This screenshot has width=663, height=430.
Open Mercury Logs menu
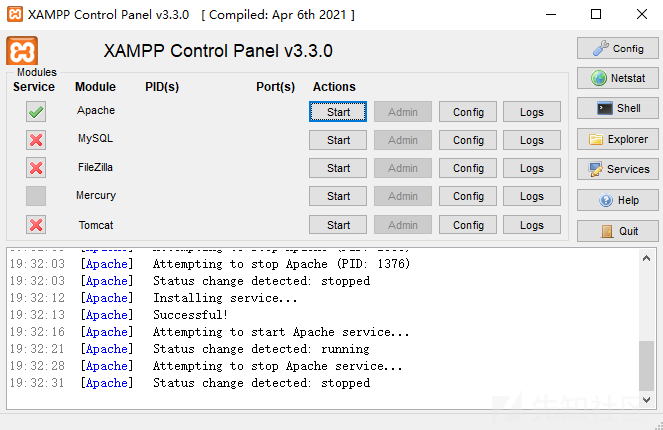[532, 196]
